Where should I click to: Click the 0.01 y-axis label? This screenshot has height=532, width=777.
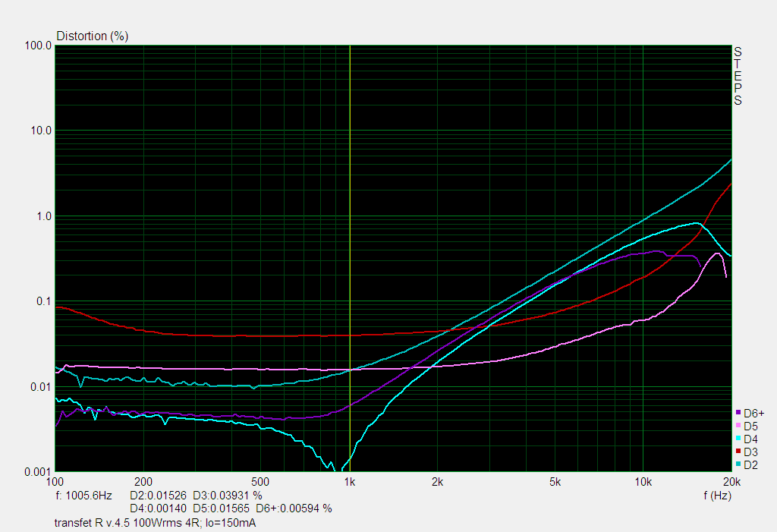(x=41, y=387)
